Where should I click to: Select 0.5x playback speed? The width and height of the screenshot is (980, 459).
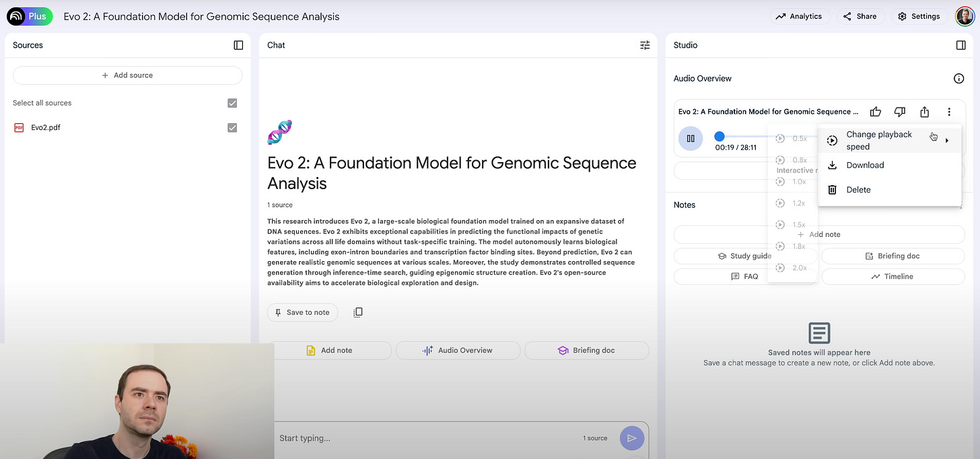click(x=792, y=139)
